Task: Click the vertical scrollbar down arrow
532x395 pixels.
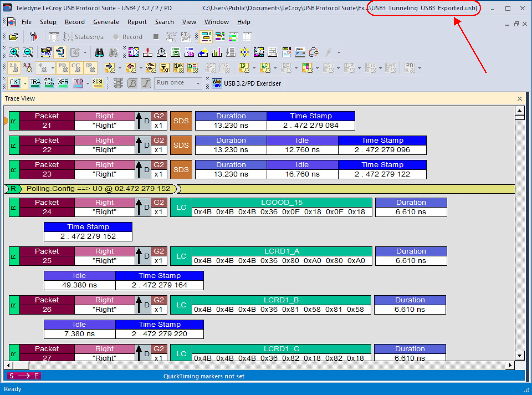Action: (519, 355)
